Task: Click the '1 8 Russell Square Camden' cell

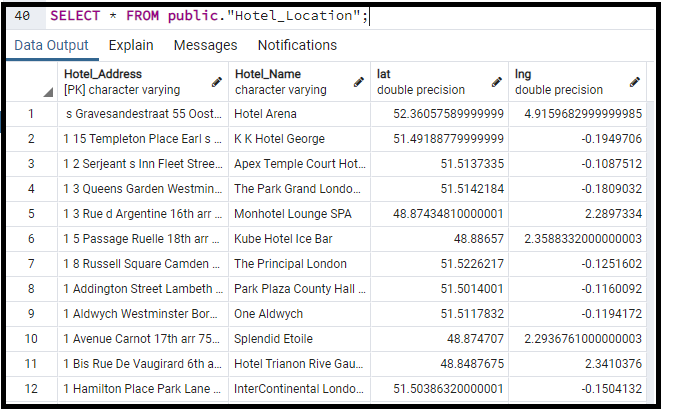Action: pos(143,264)
